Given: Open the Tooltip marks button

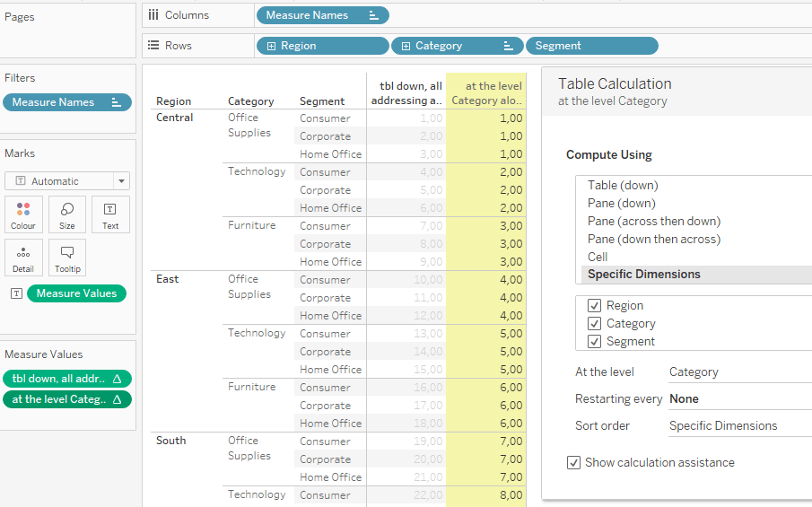Looking at the screenshot, I should tap(67, 258).
